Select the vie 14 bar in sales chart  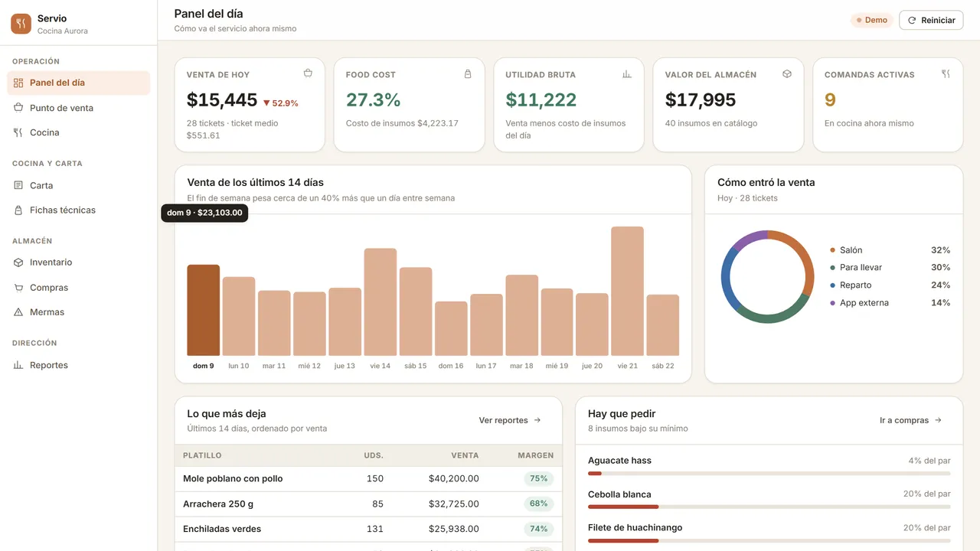381,302
